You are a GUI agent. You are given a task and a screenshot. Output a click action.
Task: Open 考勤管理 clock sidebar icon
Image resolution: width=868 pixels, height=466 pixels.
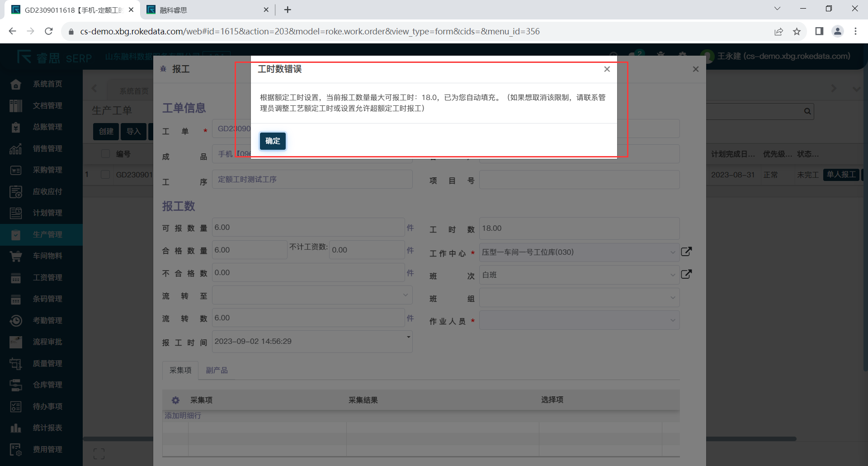(16, 321)
